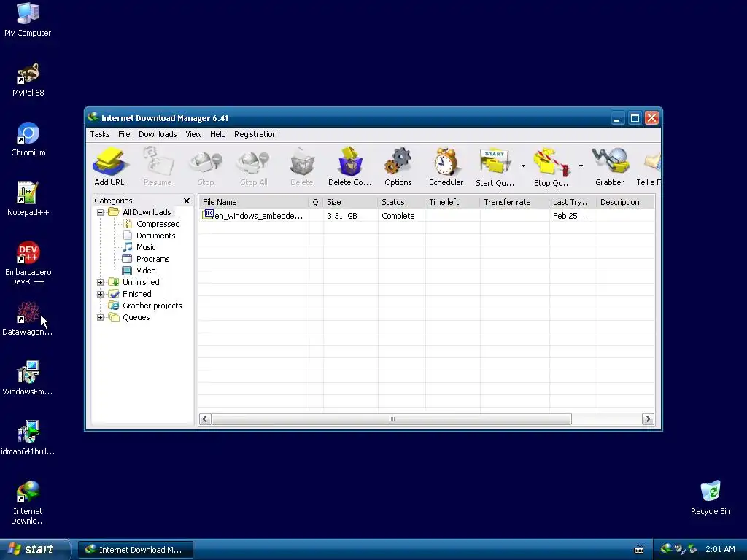This screenshot has height=560, width=747.
Task: Sort by Status column header
Action: (x=402, y=202)
